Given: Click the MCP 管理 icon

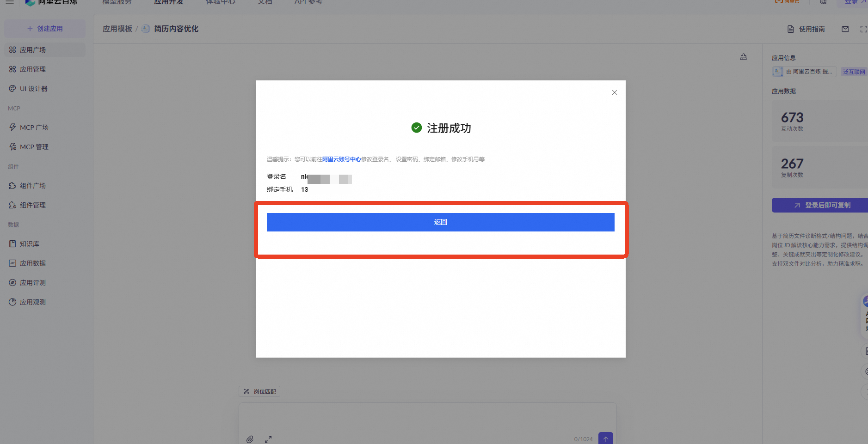Looking at the screenshot, I should [12, 147].
